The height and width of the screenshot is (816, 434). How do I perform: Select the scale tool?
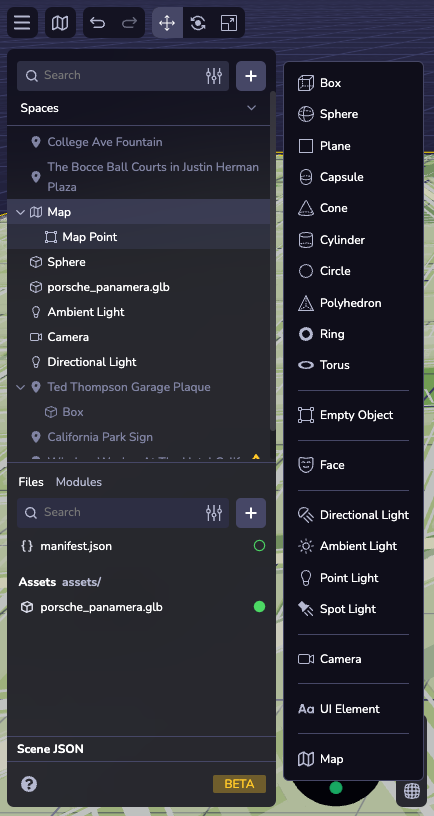pyautogui.click(x=229, y=23)
